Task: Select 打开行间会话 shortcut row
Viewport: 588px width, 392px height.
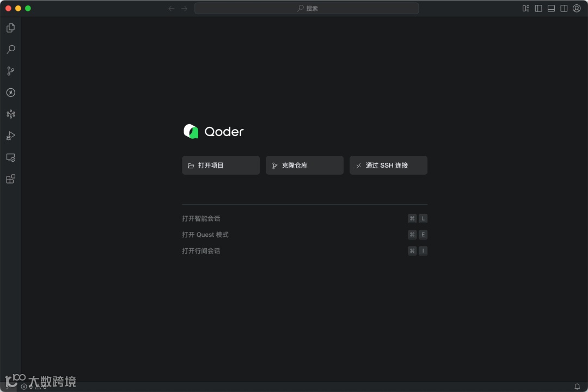Action: pyautogui.click(x=304, y=250)
